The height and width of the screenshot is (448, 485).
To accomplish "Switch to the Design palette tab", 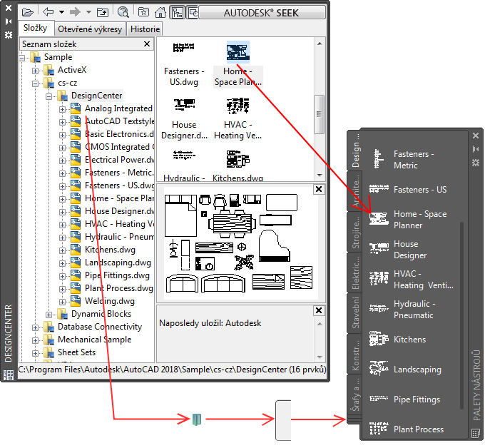I will click(356, 150).
